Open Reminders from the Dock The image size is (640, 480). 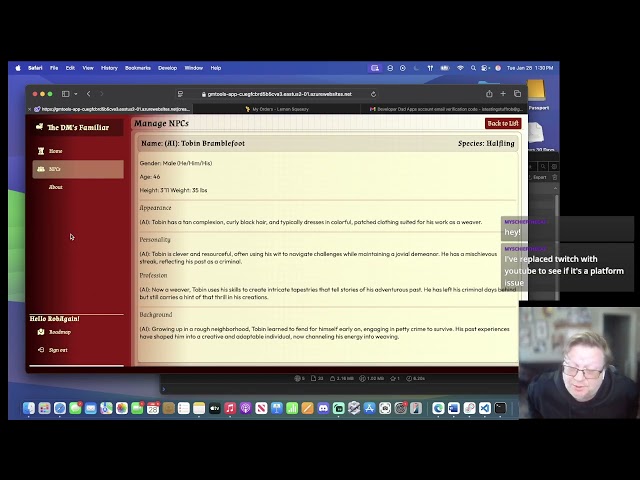pos(184,408)
